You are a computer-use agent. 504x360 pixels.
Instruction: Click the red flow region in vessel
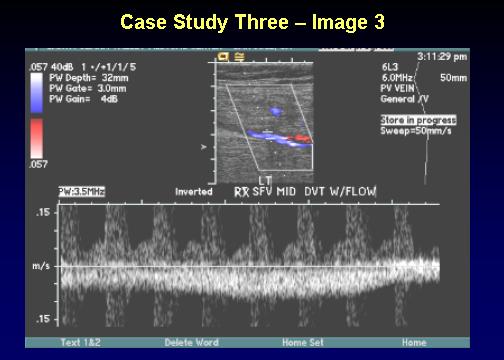[x=299, y=138]
